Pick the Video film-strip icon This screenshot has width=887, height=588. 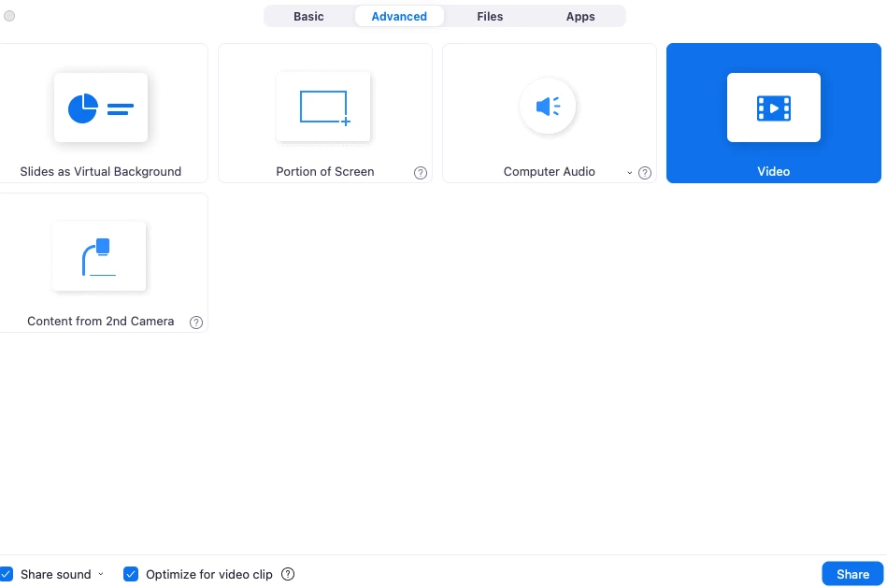773,108
